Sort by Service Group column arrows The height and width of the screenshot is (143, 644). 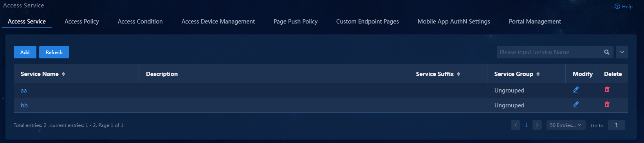538,74
